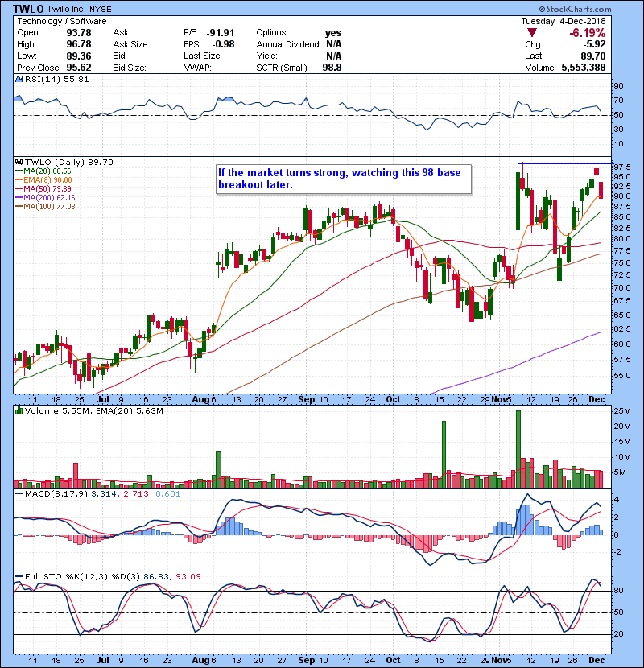Image resolution: width=644 pixels, height=668 pixels.
Task: Click the Aug date label on price axis
Action: (x=200, y=400)
